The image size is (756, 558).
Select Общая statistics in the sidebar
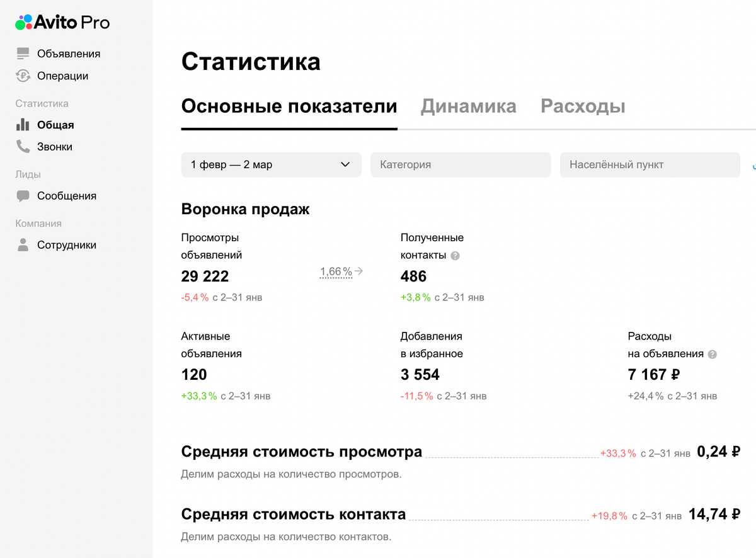click(55, 125)
